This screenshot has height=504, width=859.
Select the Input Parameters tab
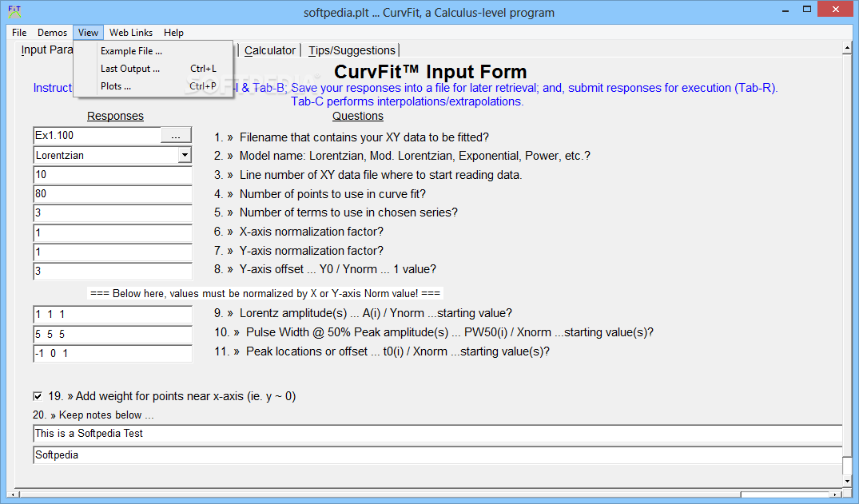46,50
